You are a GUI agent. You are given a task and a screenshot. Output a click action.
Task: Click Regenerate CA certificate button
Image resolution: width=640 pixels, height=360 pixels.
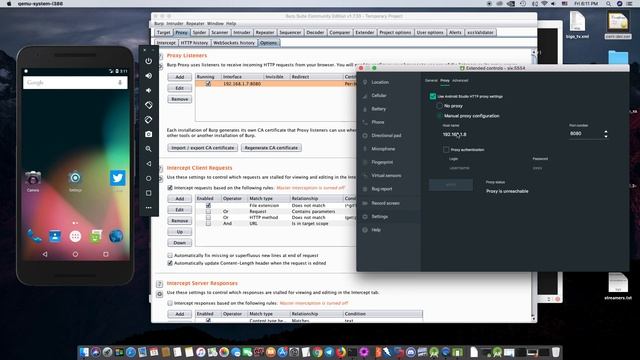(271, 148)
